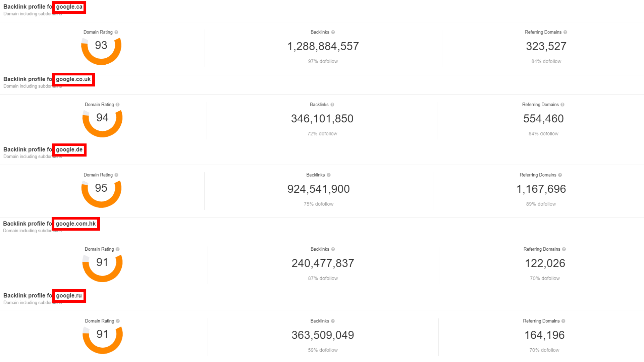This screenshot has width=644, height=362.
Task: Click Backlinks help icon for google.ca
Action: coord(333,32)
